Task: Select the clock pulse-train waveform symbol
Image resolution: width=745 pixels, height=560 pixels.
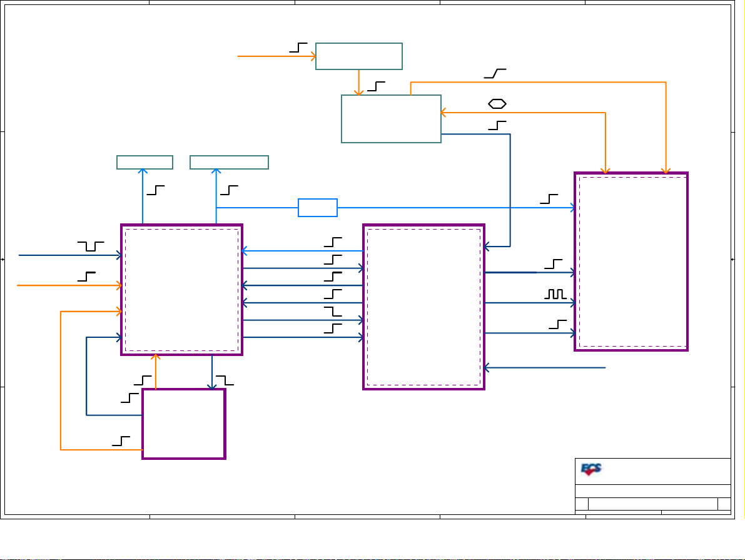Action: tap(555, 294)
